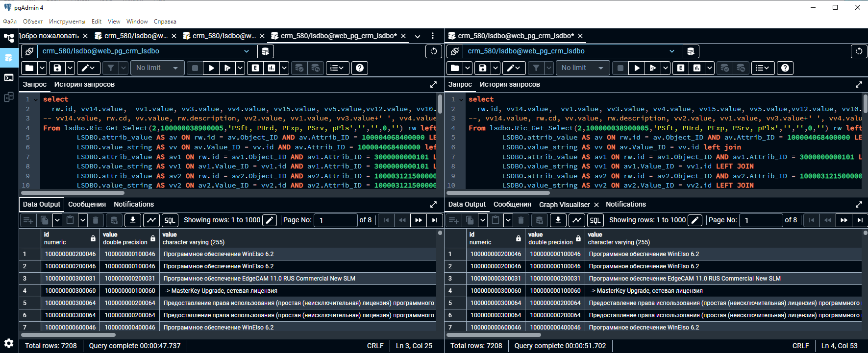Go to next page in right results
This screenshot has height=353, width=868.
point(843,220)
